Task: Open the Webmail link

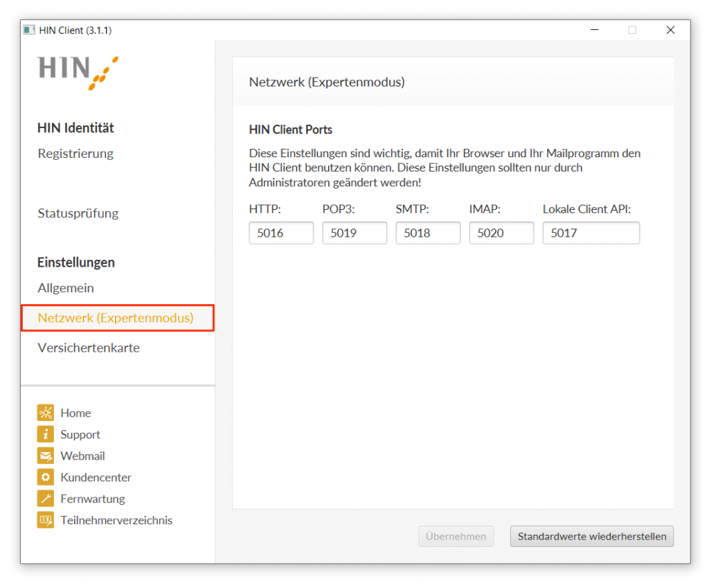Action: point(82,456)
